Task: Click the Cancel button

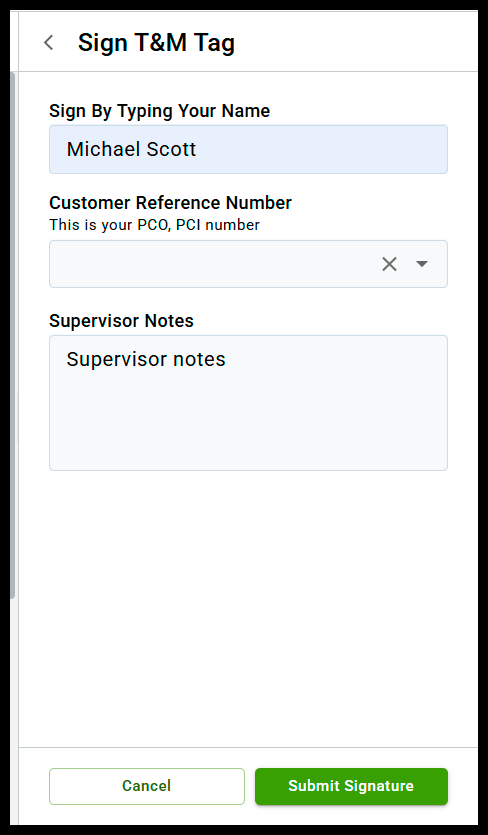Action: pos(147,786)
